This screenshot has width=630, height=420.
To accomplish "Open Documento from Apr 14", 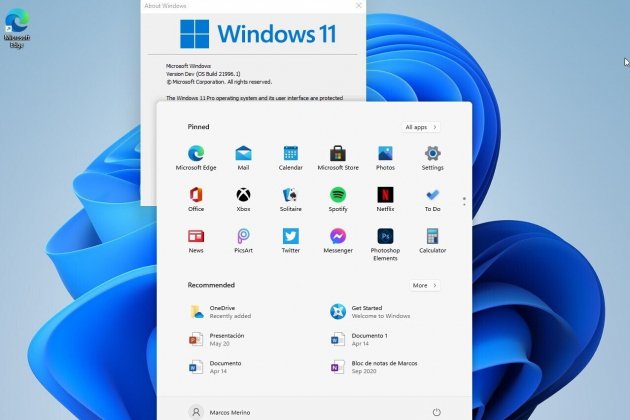I will (x=215, y=367).
